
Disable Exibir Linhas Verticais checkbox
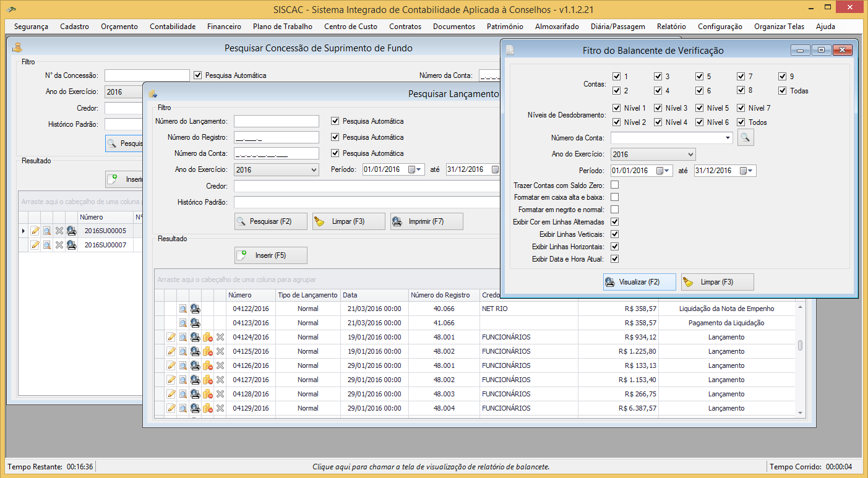click(x=614, y=234)
